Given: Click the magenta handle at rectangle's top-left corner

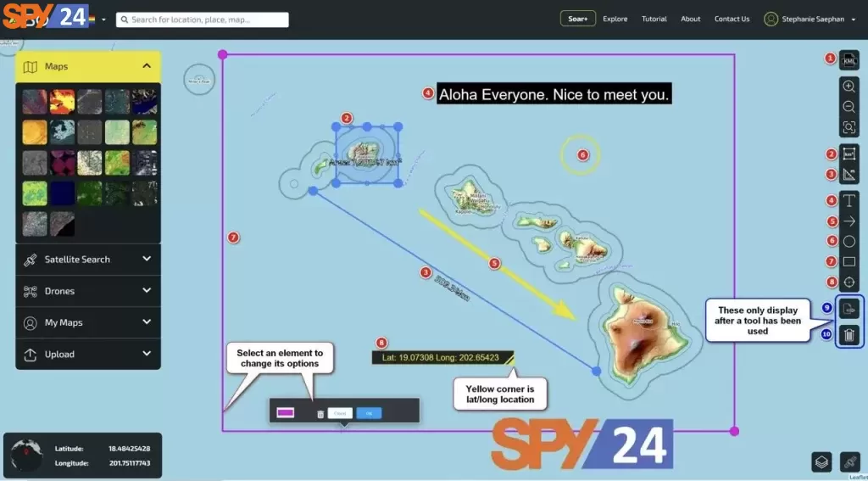Looking at the screenshot, I should [223, 54].
